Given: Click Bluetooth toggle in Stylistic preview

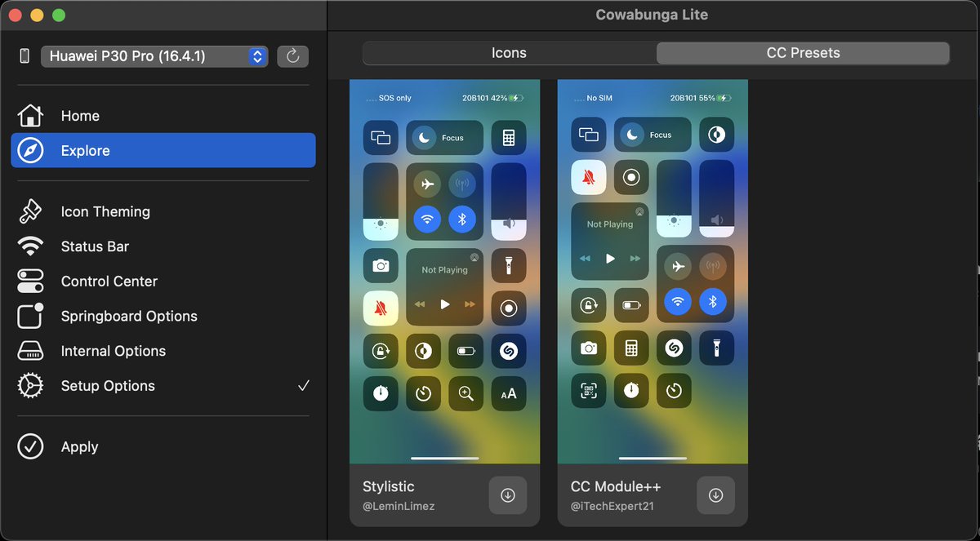Looking at the screenshot, I should (x=462, y=219).
